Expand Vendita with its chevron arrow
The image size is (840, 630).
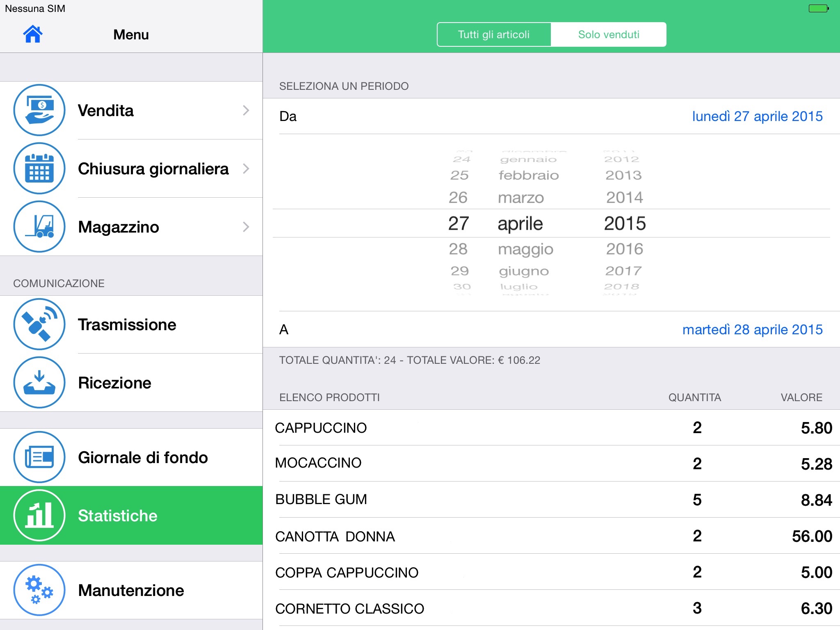click(246, 110)
